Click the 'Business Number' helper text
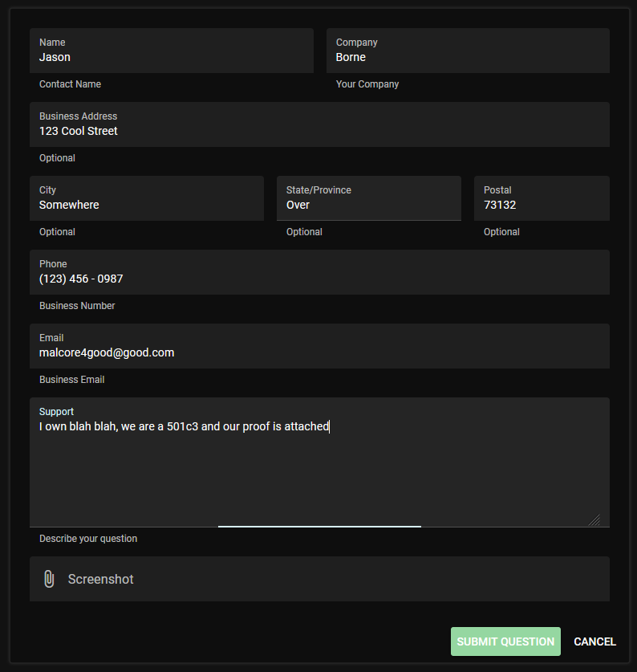 pyautogui.click(x=77, y=306)
